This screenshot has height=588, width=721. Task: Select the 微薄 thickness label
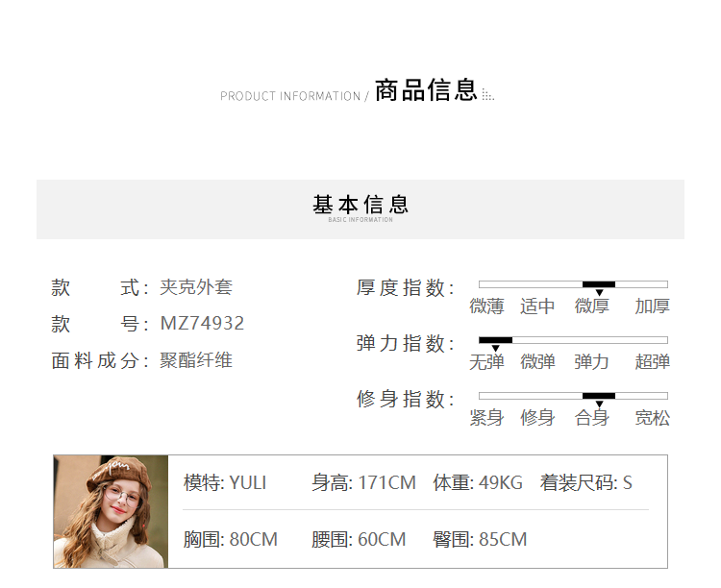tap(486, 306)
